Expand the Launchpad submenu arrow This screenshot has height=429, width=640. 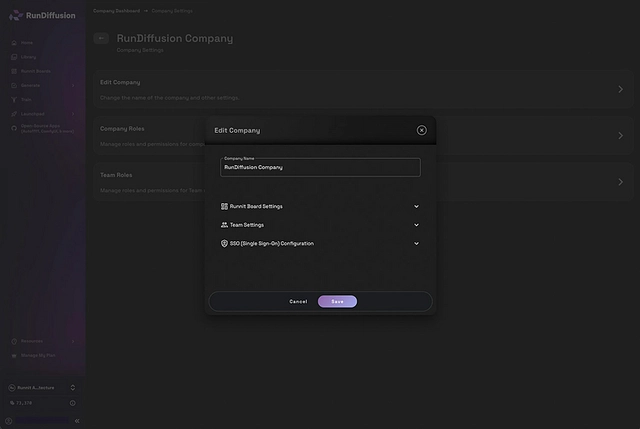pyautogui.click(x=73, y=114)
